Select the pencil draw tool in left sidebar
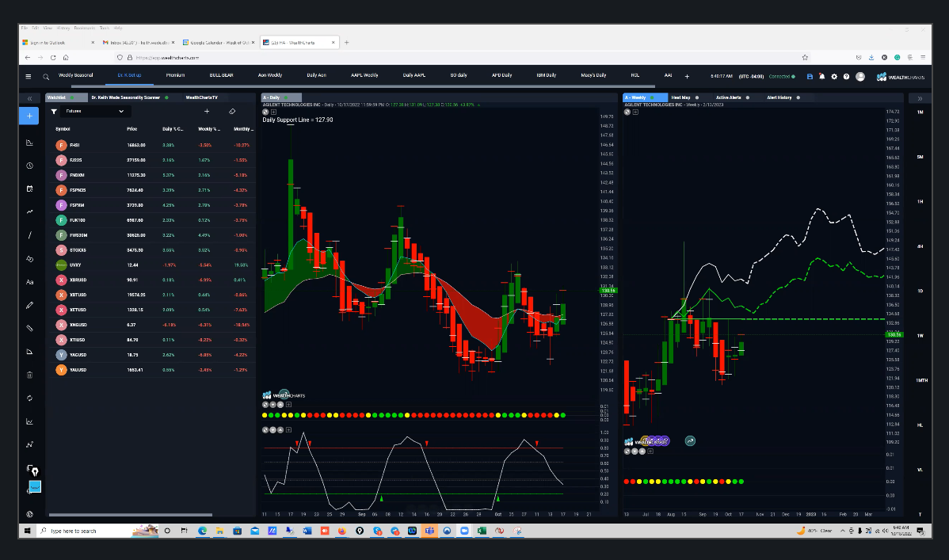The height and width of the screenshot is (560, 949). (29, 305)
